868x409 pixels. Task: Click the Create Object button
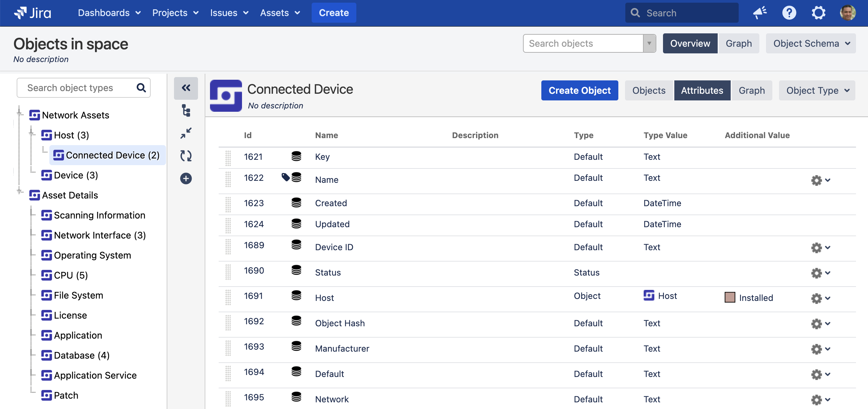579,90
